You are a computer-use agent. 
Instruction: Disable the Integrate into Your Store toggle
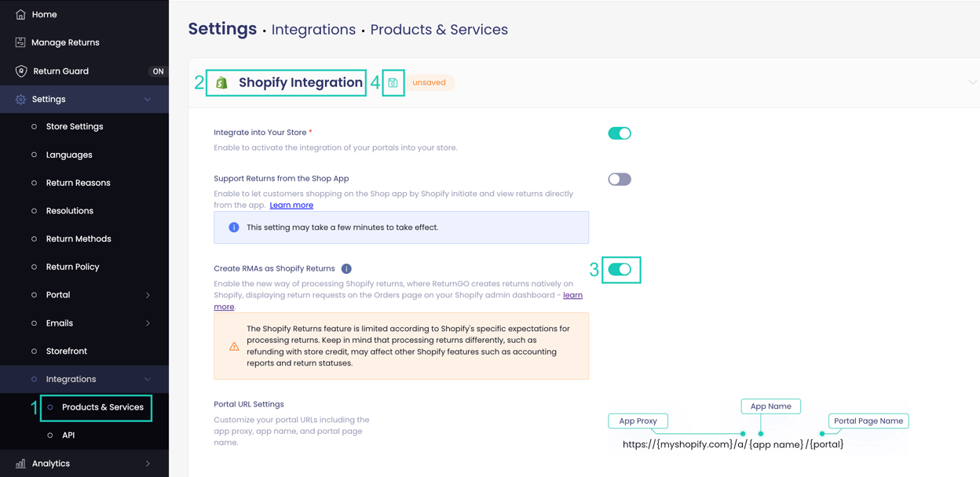coord(619,133)
